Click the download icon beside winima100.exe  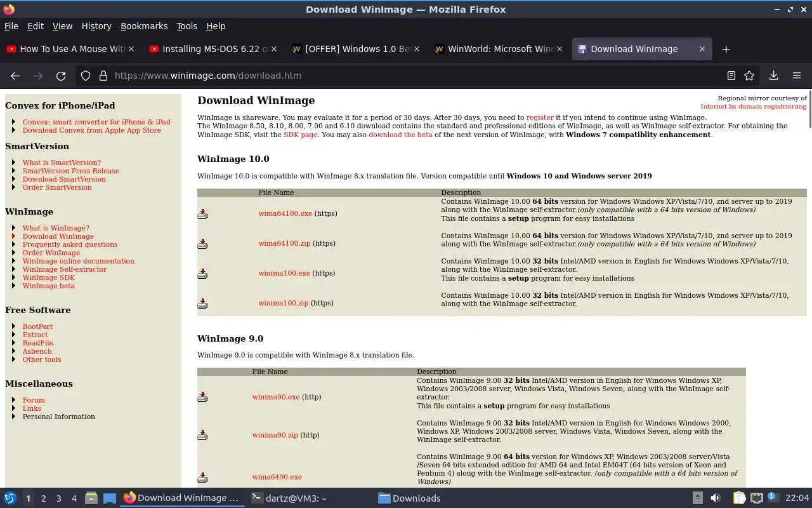202,274
